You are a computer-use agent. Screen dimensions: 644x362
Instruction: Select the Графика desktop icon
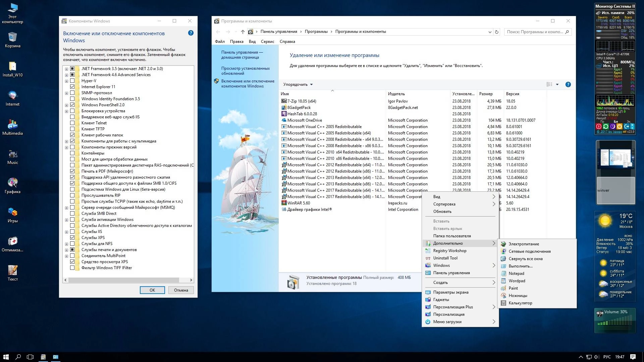pos(12,186)
